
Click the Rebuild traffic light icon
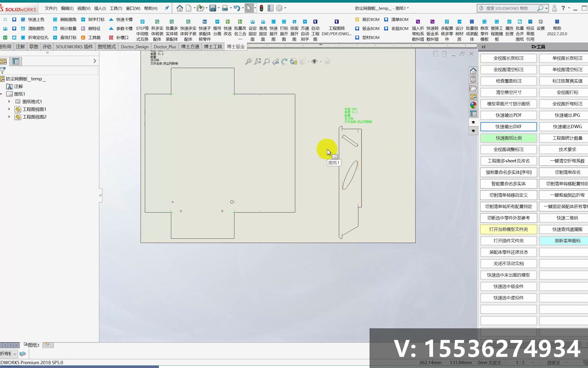coord(261,8)
